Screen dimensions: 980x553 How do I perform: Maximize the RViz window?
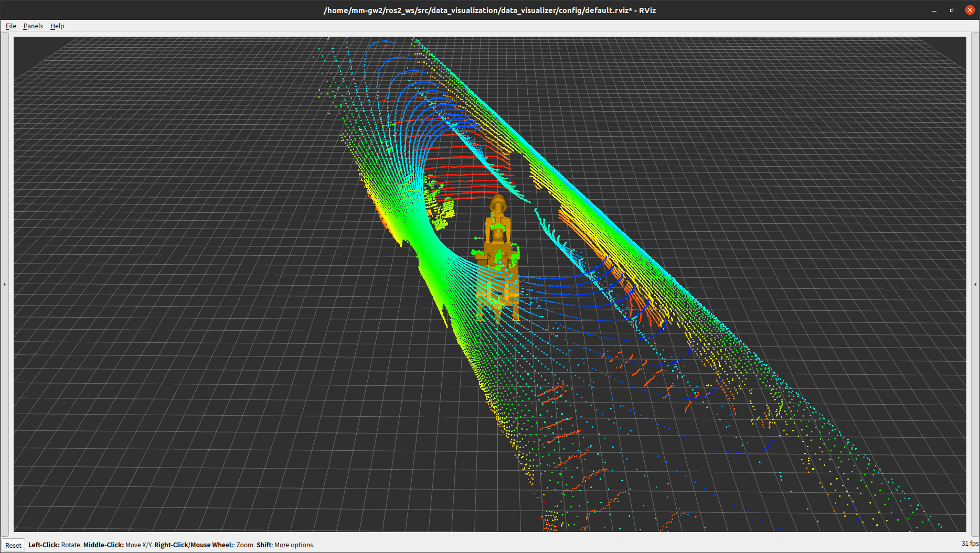tap(952, 10)
